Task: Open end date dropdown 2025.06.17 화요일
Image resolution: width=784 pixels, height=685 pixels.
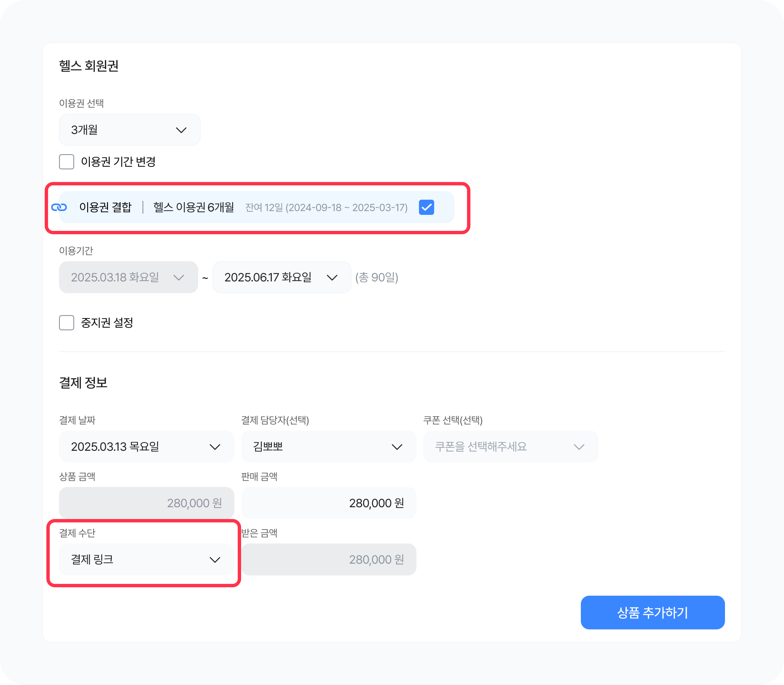Action: point(282,278)
